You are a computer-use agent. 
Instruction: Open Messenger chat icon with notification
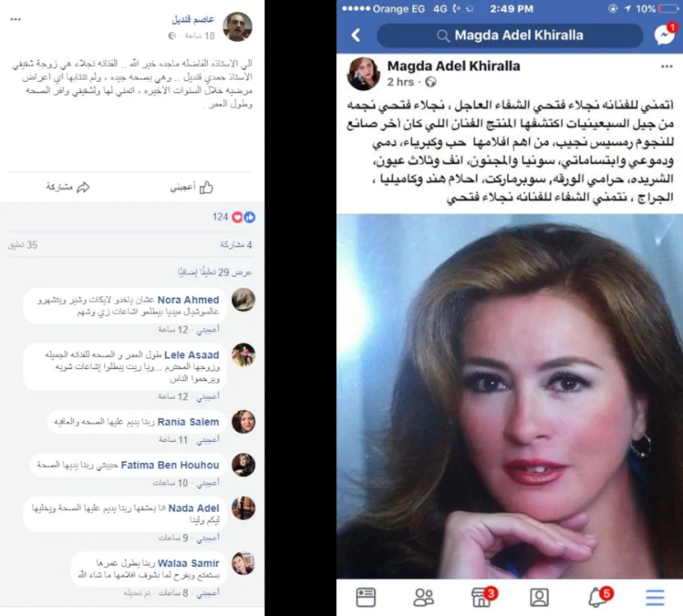pos(665,35)
